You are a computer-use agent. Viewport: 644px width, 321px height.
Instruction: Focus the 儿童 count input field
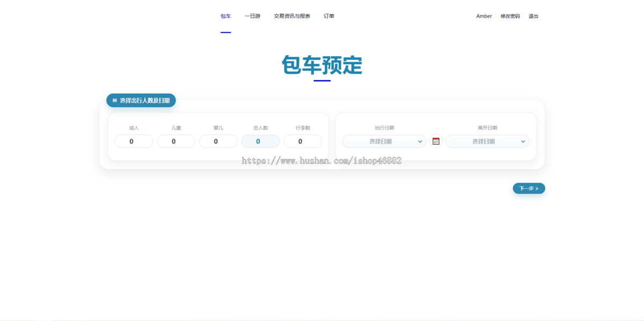coord(176,141)
